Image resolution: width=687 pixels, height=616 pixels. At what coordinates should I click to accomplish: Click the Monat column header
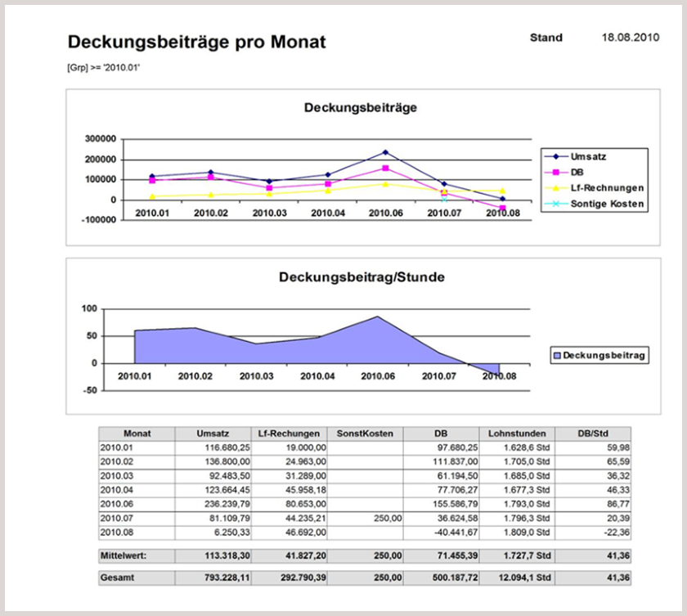coord(137,434)
